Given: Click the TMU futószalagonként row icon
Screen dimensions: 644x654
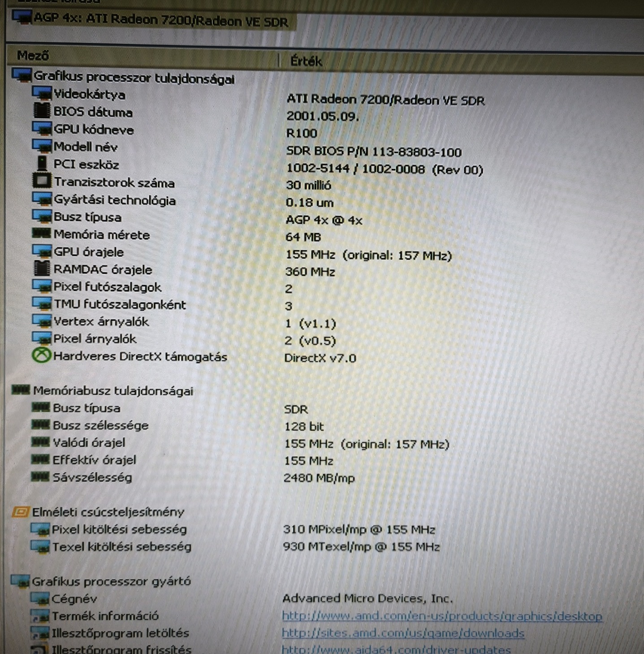Looking at the screenshot, I should point(42,303).
